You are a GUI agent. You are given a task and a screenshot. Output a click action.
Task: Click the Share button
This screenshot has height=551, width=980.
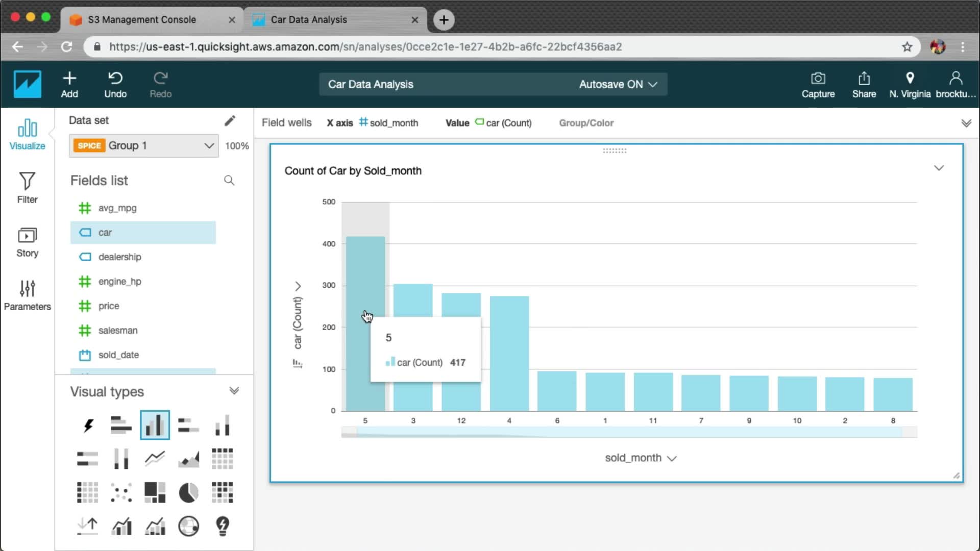(864, 84)
